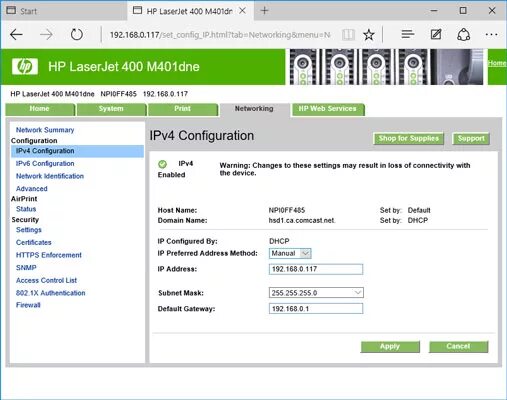This screenshot has width=507, height=400.
Task: Expand the Subnet Mask dropdown
Action: [x=316, y=293]
